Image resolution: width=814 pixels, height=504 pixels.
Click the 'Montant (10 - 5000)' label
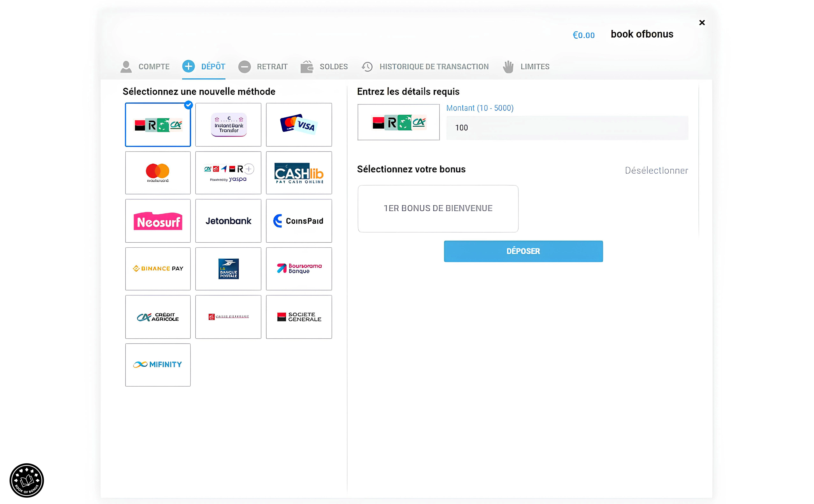pyautogui.click(x=480, y=108)
